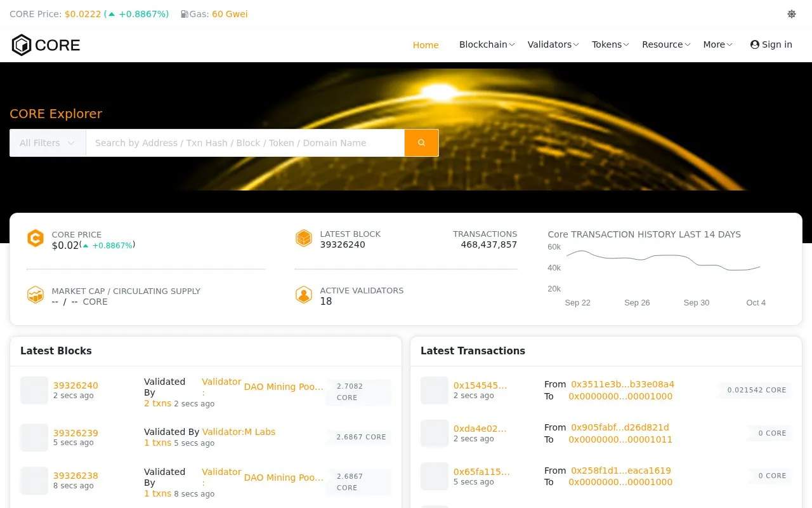Screen dimensions: 812x508
Task: Click the orange search magnifier button
Action: point(421,143)
